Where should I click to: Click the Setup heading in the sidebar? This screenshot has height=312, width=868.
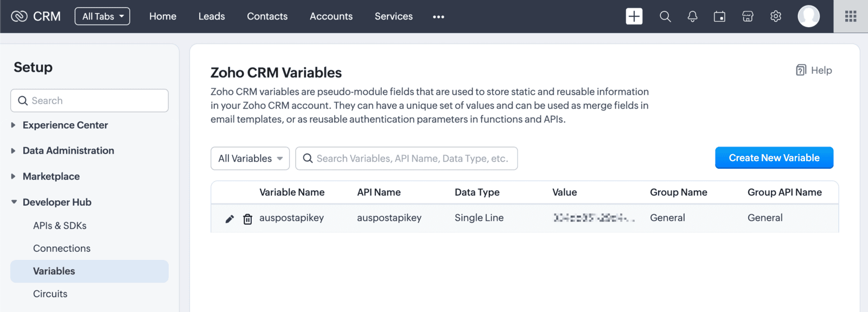pos(33,67)
